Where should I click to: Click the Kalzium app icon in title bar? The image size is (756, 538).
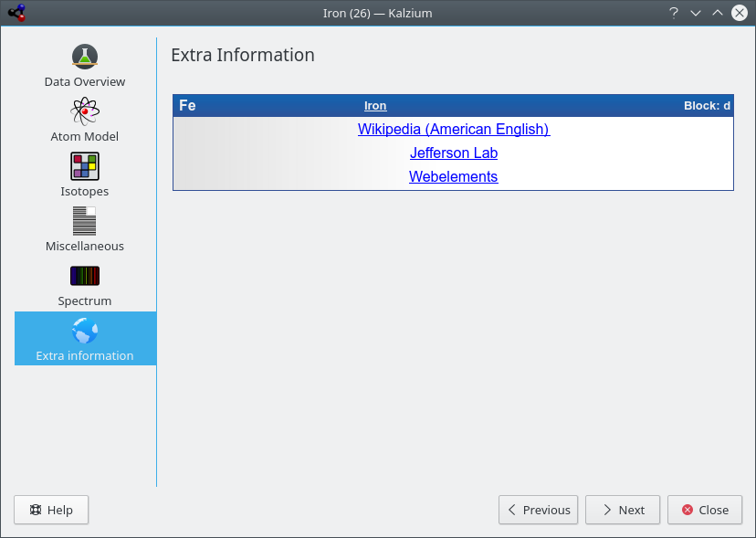pyautogui.click(x=16, y=13)
